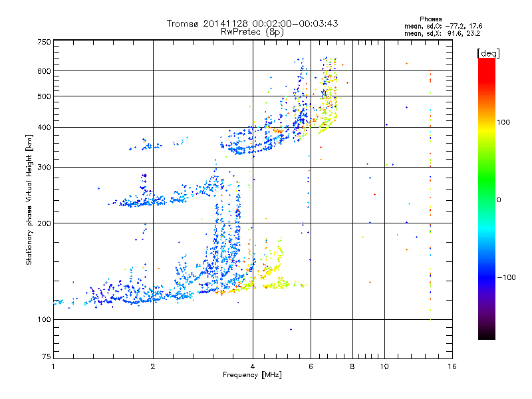Click the y-axis '100' tick label
The width and height of the screenshot is (532, 399).
pos(44,320)
